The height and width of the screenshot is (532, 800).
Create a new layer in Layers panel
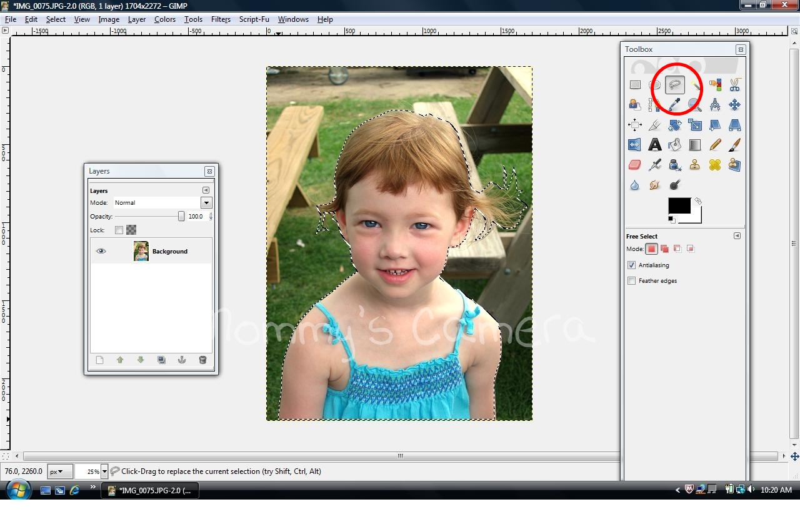tap(99, 360)
